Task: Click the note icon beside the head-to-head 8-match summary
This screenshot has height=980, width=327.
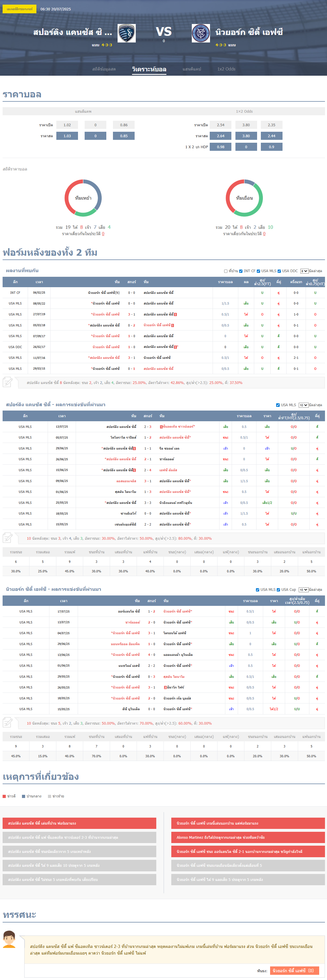Action: [8, 382]
